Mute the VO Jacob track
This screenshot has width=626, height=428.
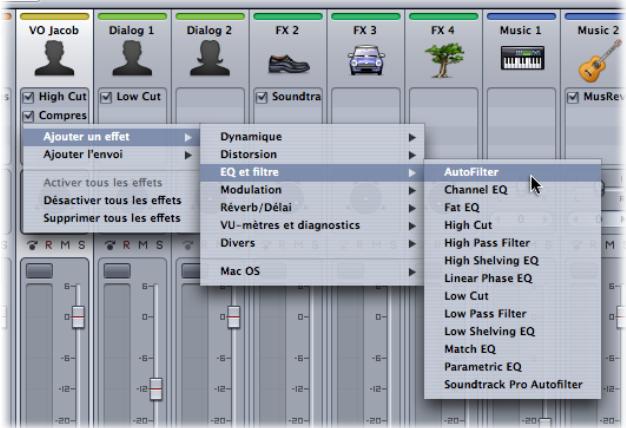pyautogui.click(x=65, y=245)
